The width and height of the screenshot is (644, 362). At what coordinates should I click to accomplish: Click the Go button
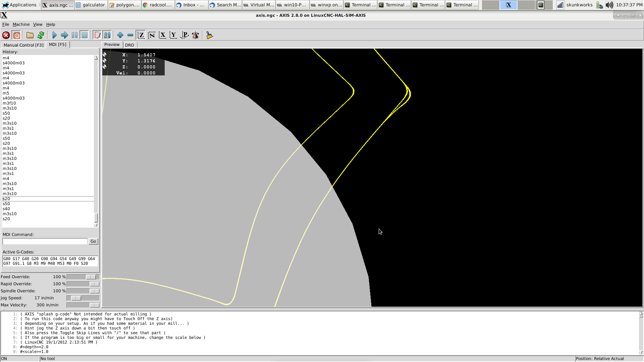[93, 241]
